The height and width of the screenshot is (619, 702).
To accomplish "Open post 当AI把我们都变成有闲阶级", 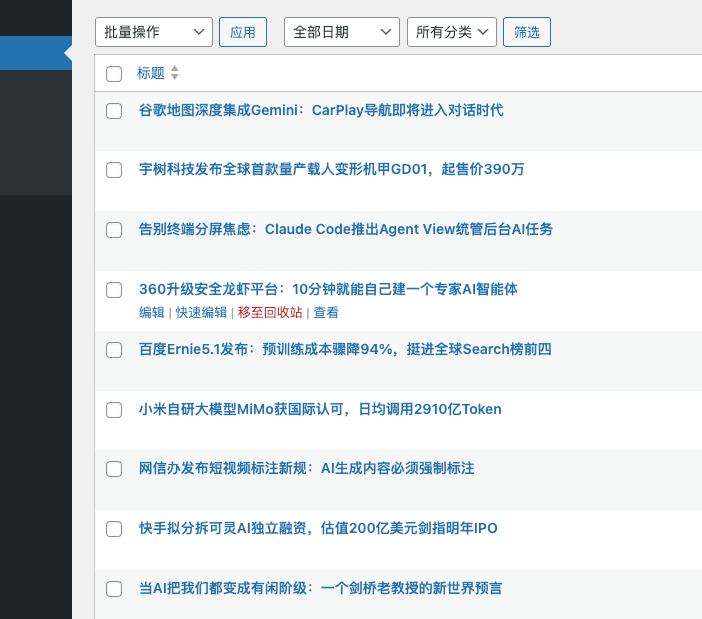I will click(321, 588).
